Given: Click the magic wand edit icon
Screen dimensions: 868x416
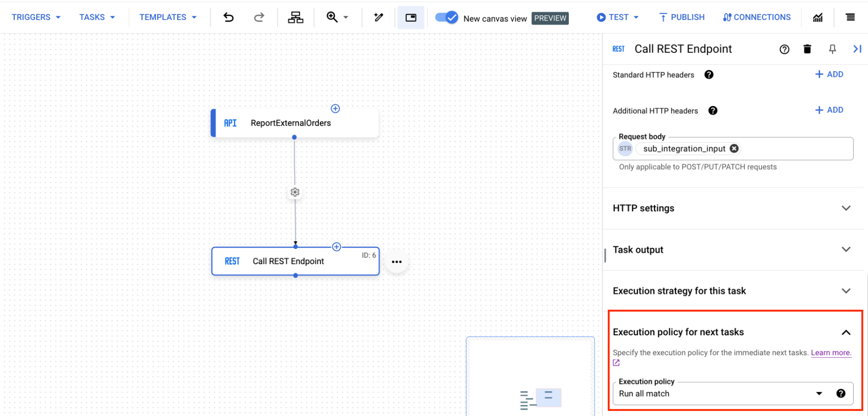Looking at the screenshot, I should (x=379, y=17).
